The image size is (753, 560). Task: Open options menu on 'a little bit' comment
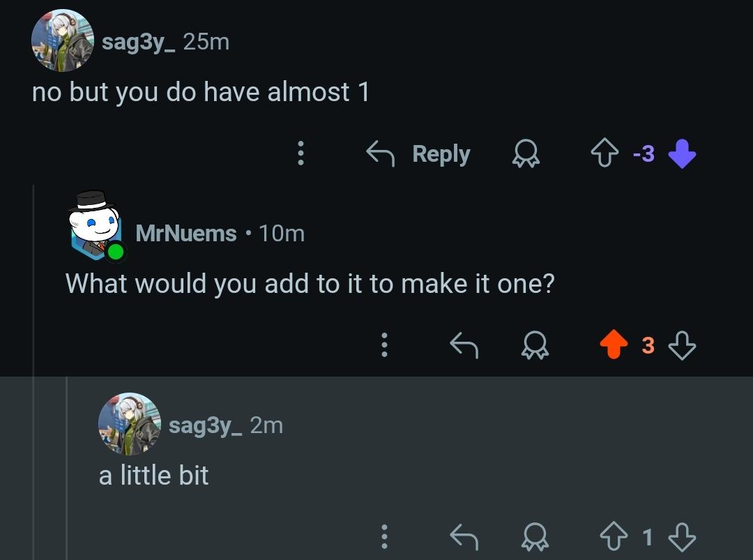(x=384, y=536)
